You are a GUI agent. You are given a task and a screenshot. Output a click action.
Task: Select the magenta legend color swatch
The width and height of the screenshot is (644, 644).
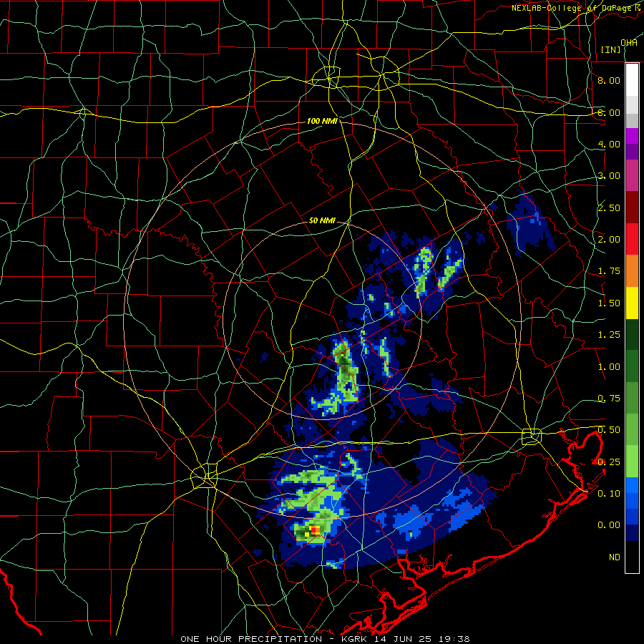pos(632,136)
